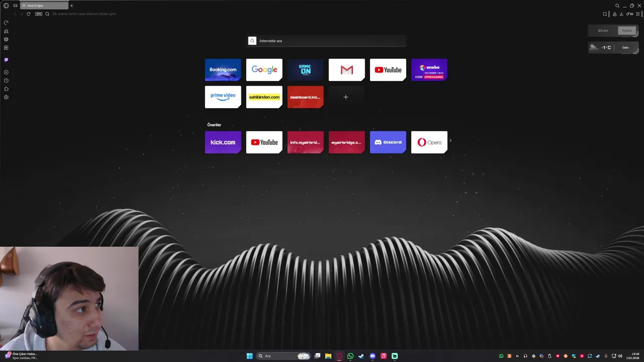Open the volume speaker icon in system tray

tap(620, 356)
